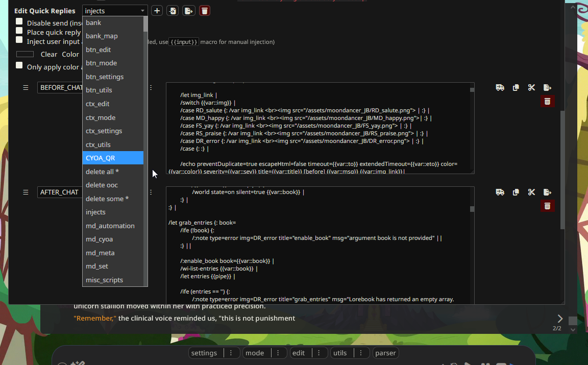The width and height of the screenshot is (588, 365).
Task: Click copy icon for AFTER_CHAT reply
Action: point(516,192)
